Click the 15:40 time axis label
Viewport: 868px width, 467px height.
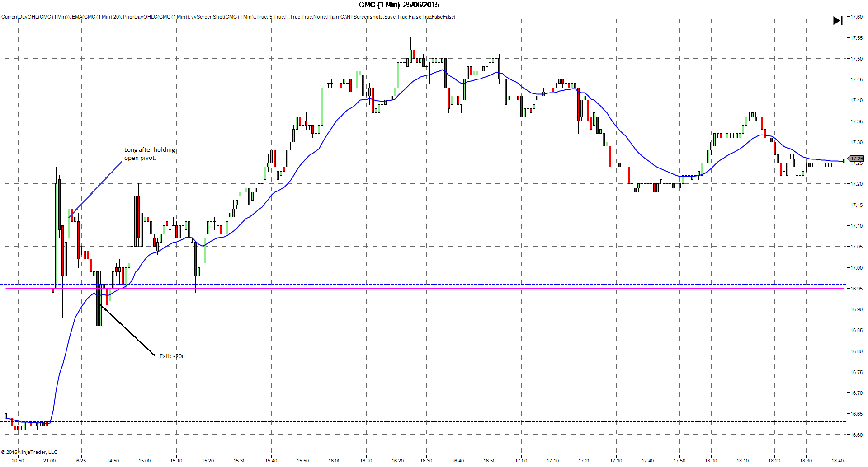271,461
